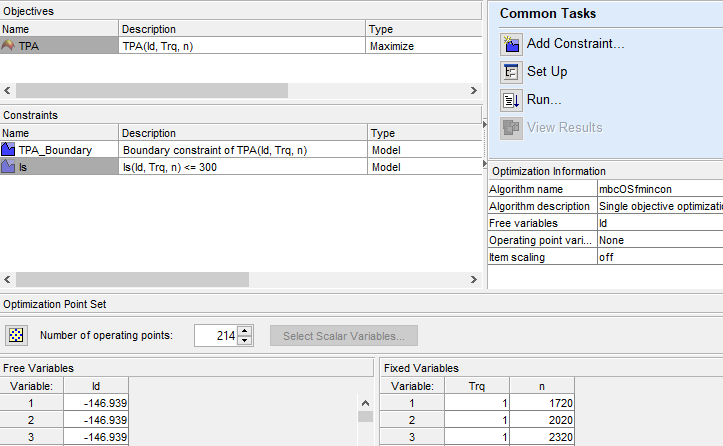Click the Is constraint icon
723x446 pixels.
[9, 168]
